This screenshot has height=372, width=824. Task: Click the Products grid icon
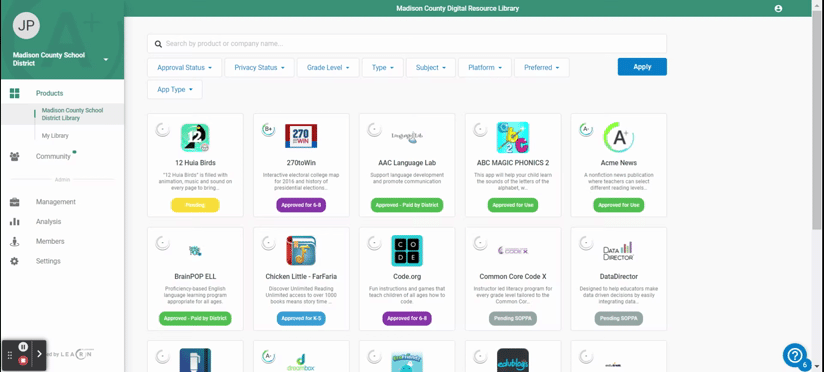15,94
